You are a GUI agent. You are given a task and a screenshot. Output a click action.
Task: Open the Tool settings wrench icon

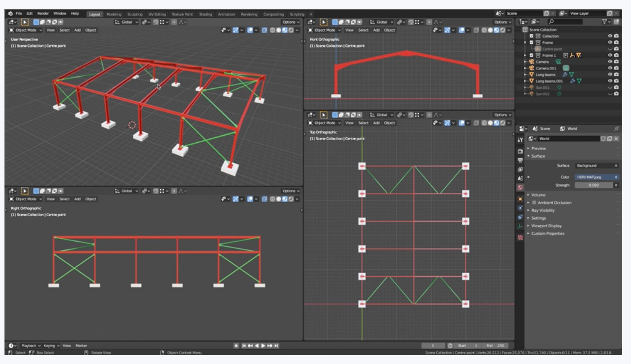point(520,140)
